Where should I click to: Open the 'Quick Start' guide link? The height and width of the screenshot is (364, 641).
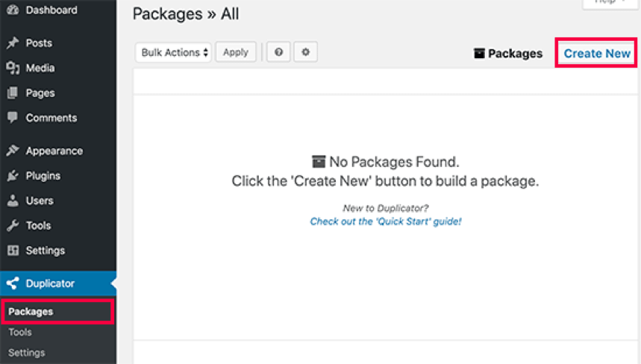[386, 222]
